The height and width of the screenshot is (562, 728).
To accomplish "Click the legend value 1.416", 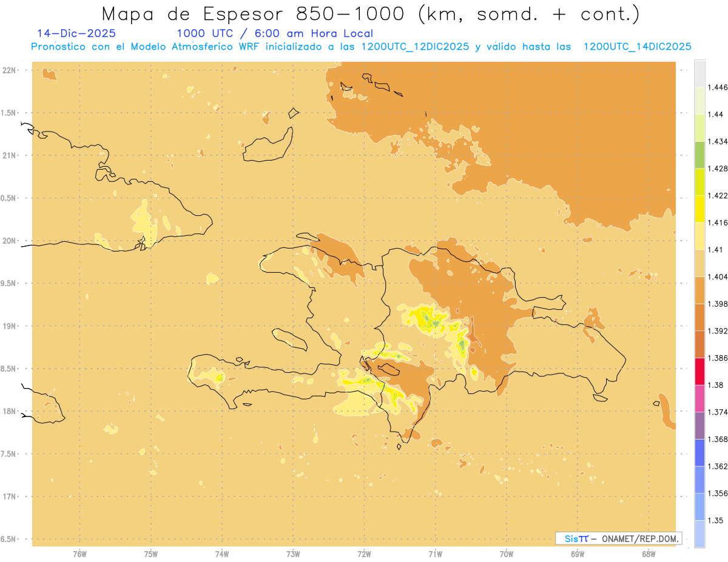I will click(x=718, y=222).
